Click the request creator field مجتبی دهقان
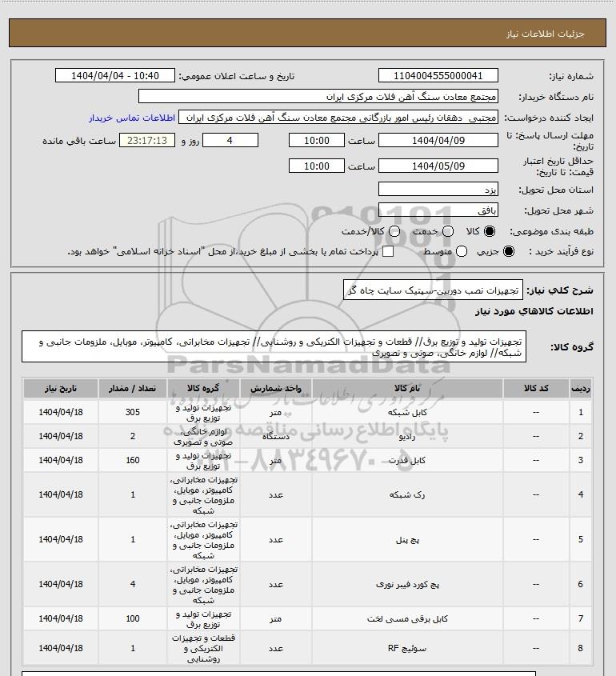Screen dimensions: 616x676 338,118
